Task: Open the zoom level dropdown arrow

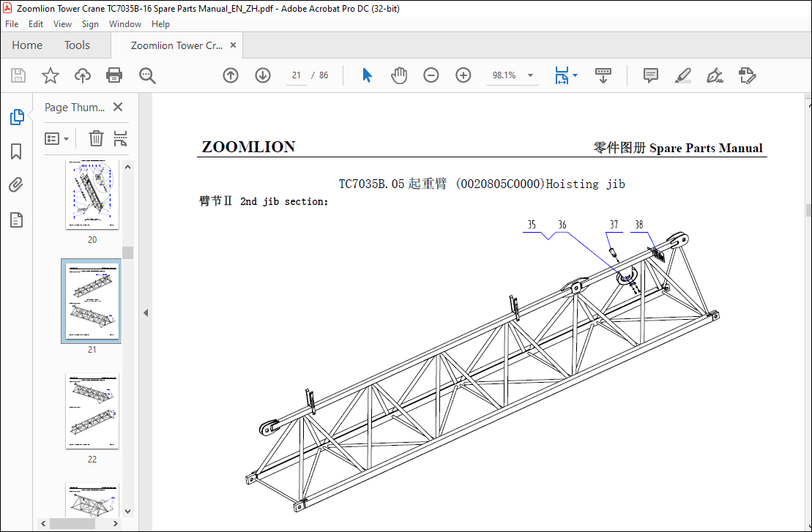Action: 530,75
